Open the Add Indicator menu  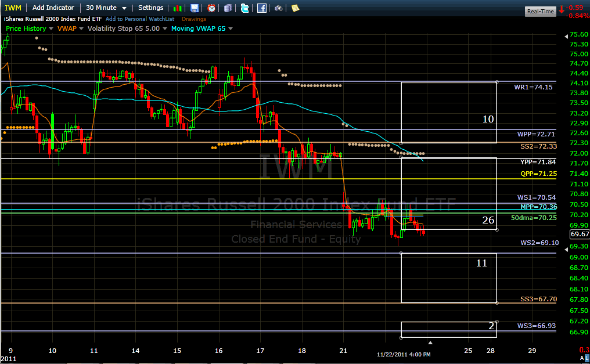point(53,8)
